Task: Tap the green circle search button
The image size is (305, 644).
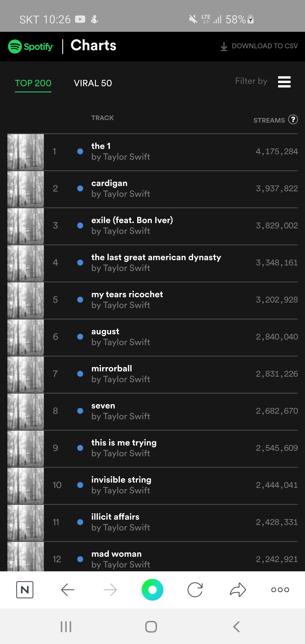Action: 152,590
